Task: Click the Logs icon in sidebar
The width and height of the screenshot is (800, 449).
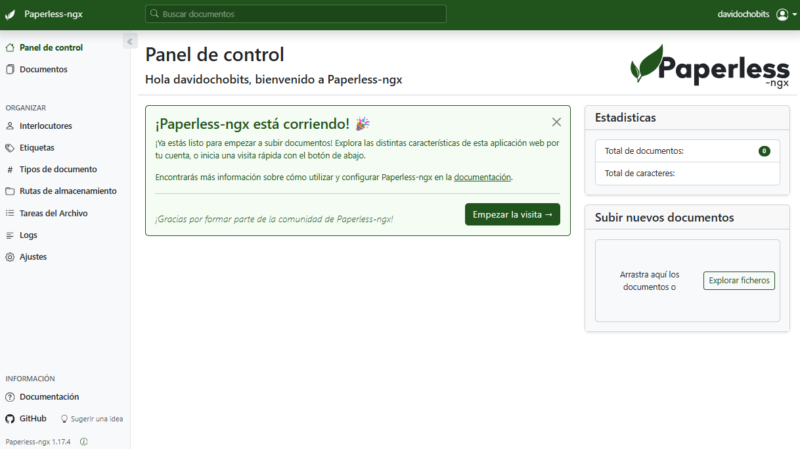Action: [10, 235]
